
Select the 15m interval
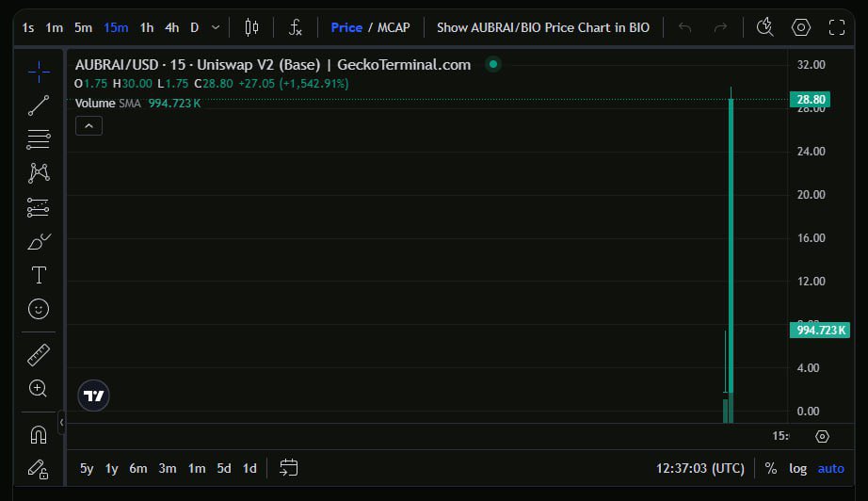click(116, 27)
